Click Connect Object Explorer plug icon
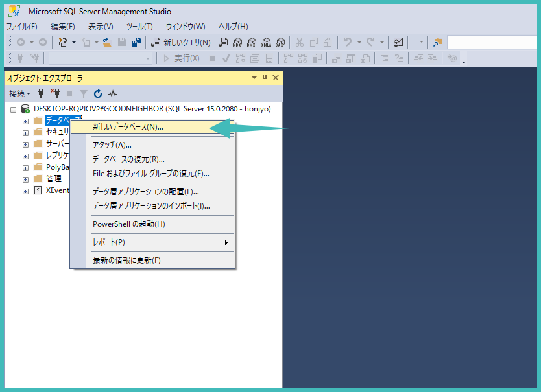 [x=41, y=93]
